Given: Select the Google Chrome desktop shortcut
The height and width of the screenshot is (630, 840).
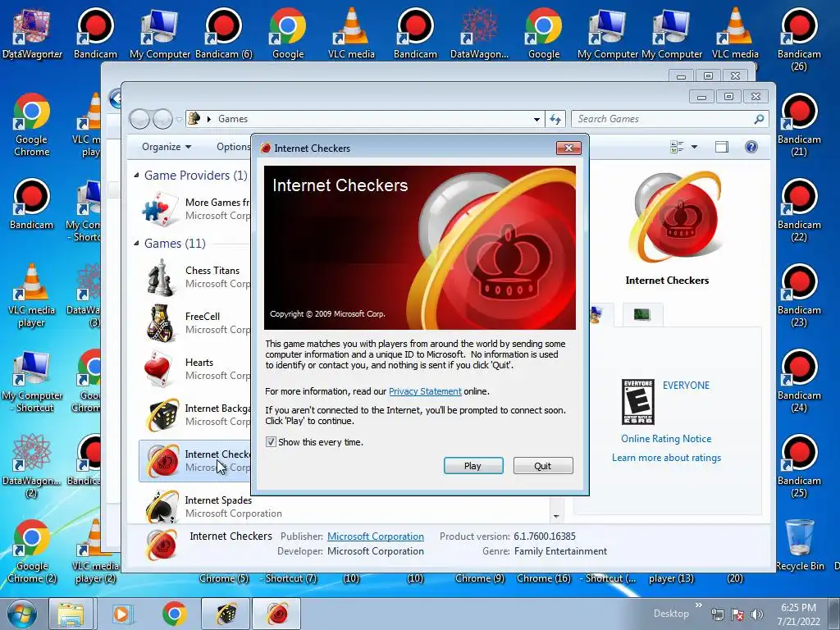Looking at the screenshot, I should pyautogui.click(x=32, y=125).
